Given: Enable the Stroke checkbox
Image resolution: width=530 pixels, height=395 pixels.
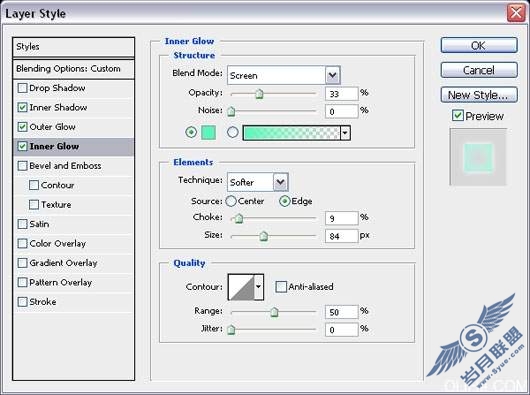Looking at the screenshot, I should click(22, 302).
